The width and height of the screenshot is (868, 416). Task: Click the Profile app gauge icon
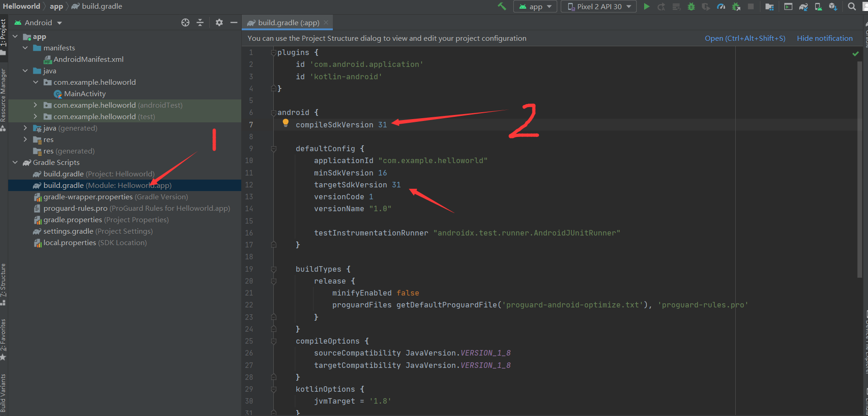[x=721, y=6]
